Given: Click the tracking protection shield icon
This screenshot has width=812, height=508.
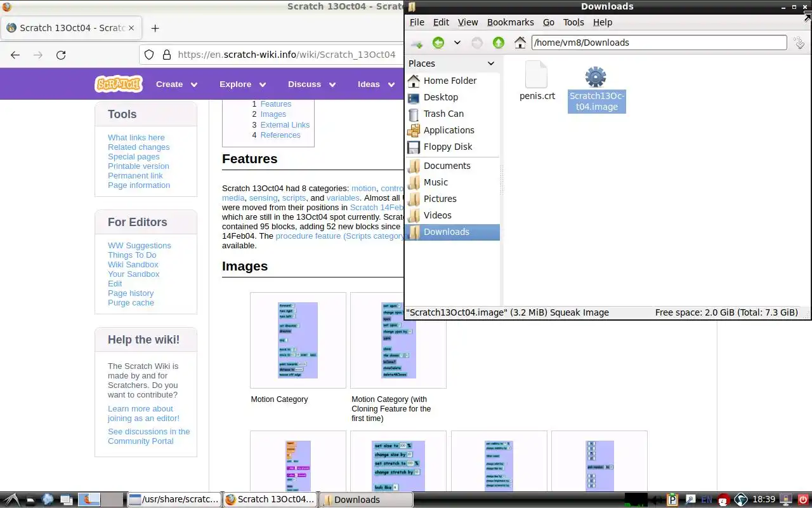Looking at the screenshot, I should pos(149,55).
